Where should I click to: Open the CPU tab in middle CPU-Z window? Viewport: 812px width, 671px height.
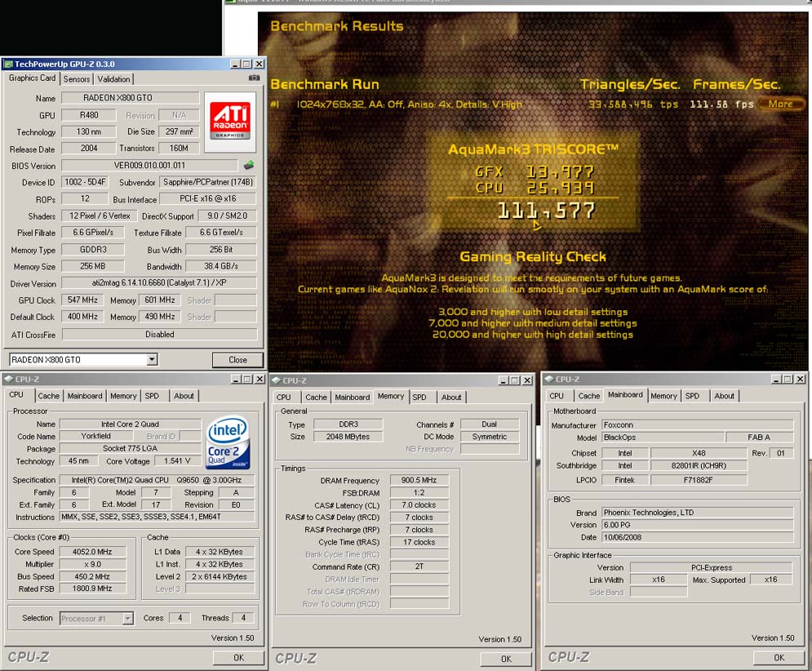[x=284, y=398]
